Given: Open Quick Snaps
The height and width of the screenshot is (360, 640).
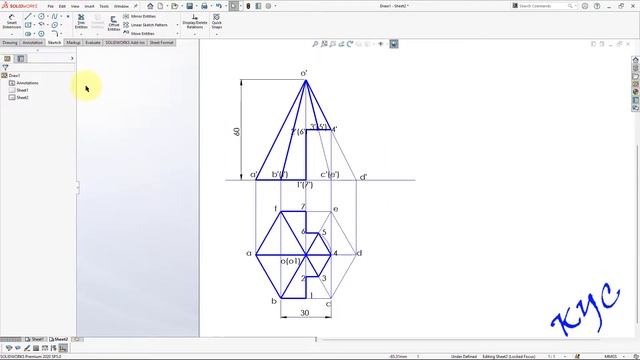Looking at the screenshot, I should 216,21.
